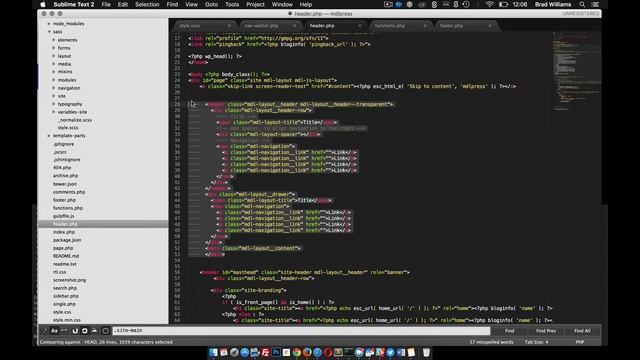Image resolution: width=640 pixels, height=360 pixels.
Task: Open the Trash in the dock
Action: click(426, 352)
